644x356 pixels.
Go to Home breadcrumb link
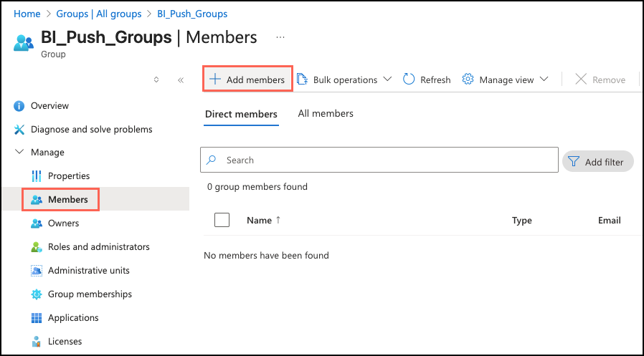coord(27,14)
